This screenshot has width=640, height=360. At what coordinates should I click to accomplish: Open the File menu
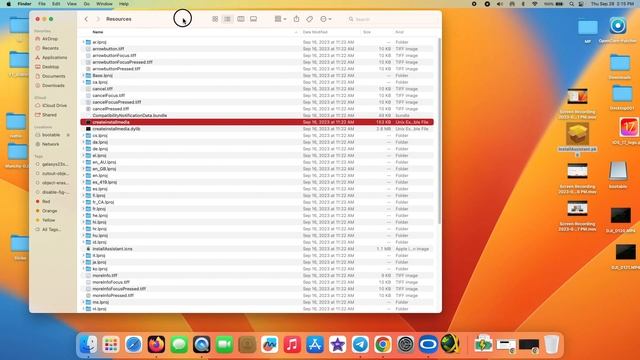[42, 4]
